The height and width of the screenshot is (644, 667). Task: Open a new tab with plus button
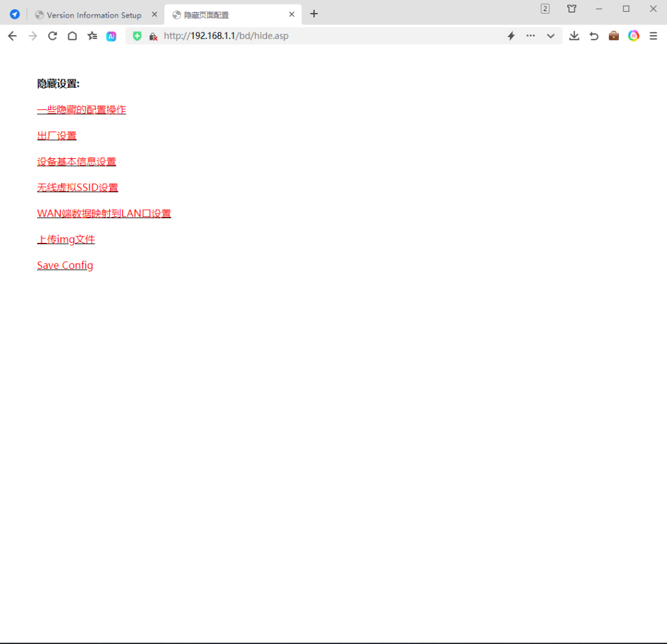click(314, 14)
